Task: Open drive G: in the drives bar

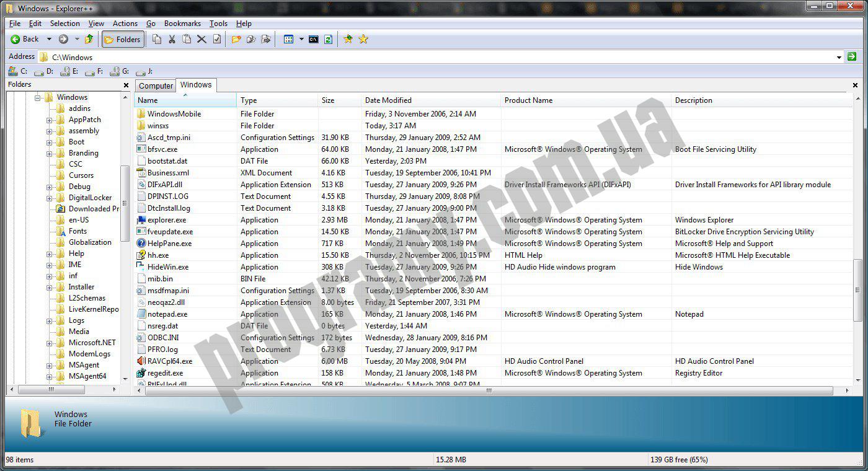Action: point(120,71)
